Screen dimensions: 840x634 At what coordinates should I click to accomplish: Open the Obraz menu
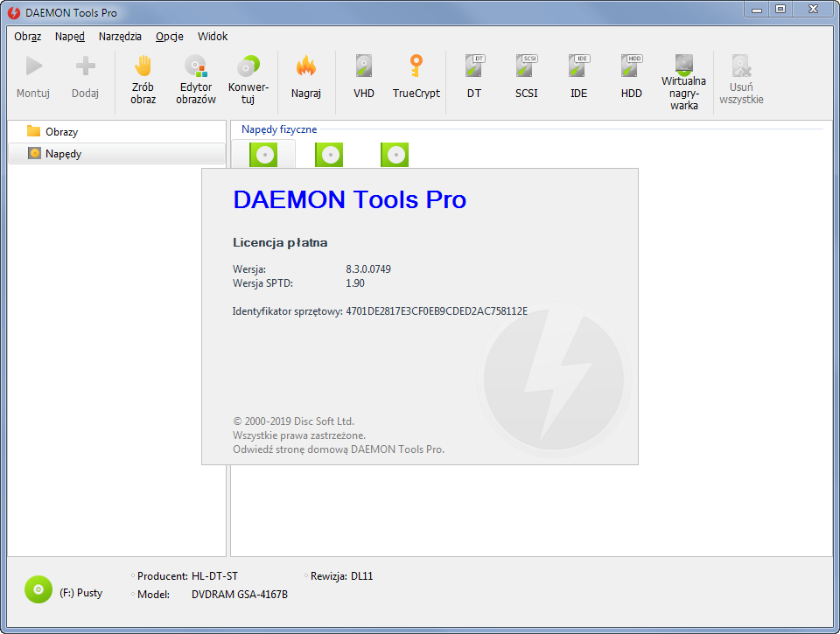pos(28,37)
